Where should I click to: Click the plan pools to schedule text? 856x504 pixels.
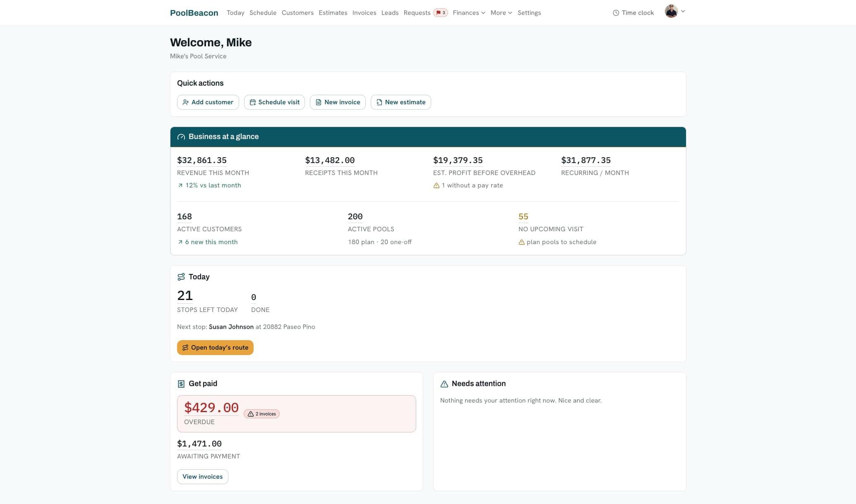point(561,242)
